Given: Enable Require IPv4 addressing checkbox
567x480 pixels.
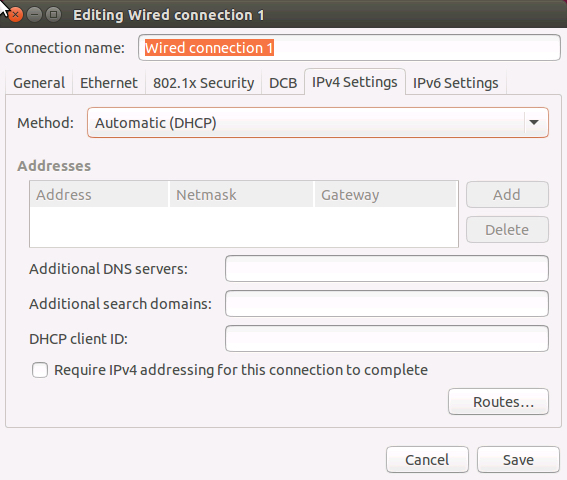Looking at the screenshot, I should (x=40, y=370).
